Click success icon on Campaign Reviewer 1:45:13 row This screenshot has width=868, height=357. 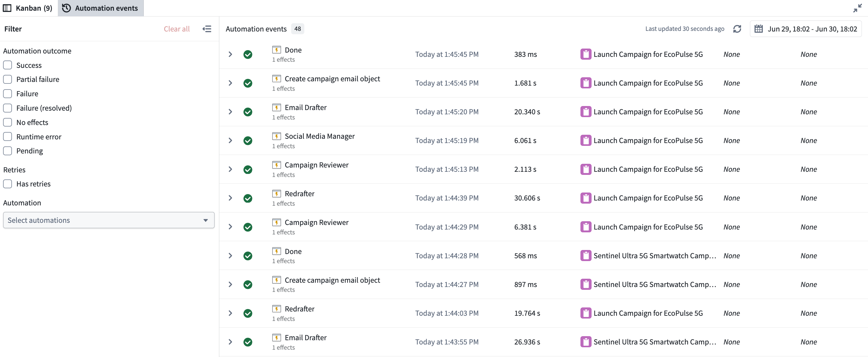coord(248,169)
